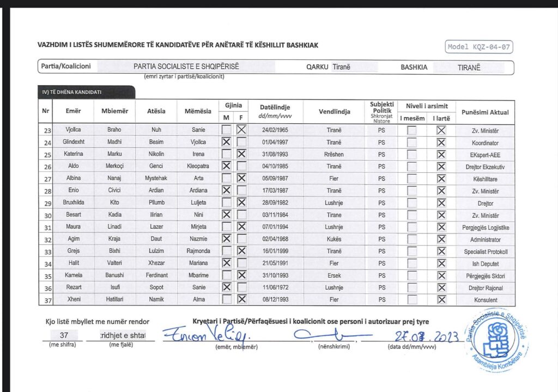The image size is (558, 392).
Task: Select the birth date 03/11/1984
Action: (275, 215)
